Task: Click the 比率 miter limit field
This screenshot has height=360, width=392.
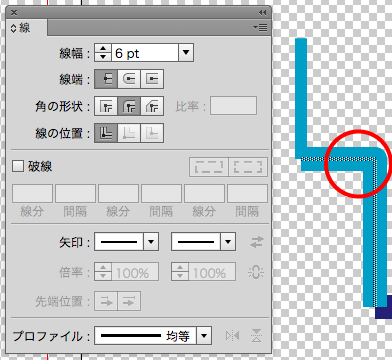Action: pyautogui.click(x=233, y=106)
